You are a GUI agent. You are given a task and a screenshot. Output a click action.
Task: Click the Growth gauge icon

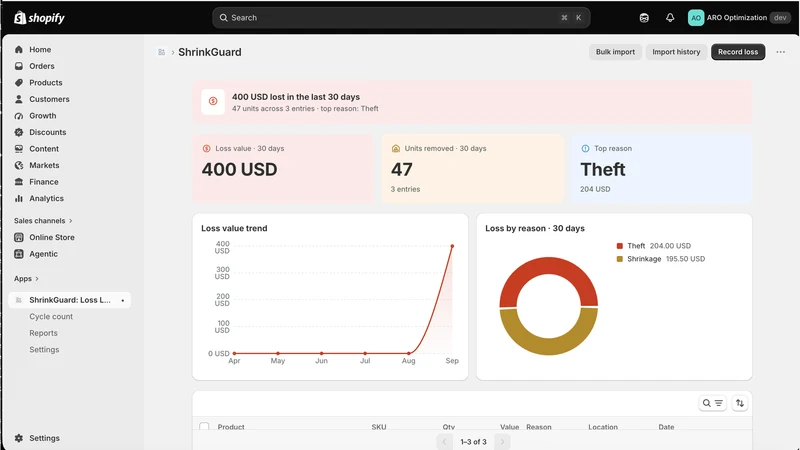tap(19, 116)
